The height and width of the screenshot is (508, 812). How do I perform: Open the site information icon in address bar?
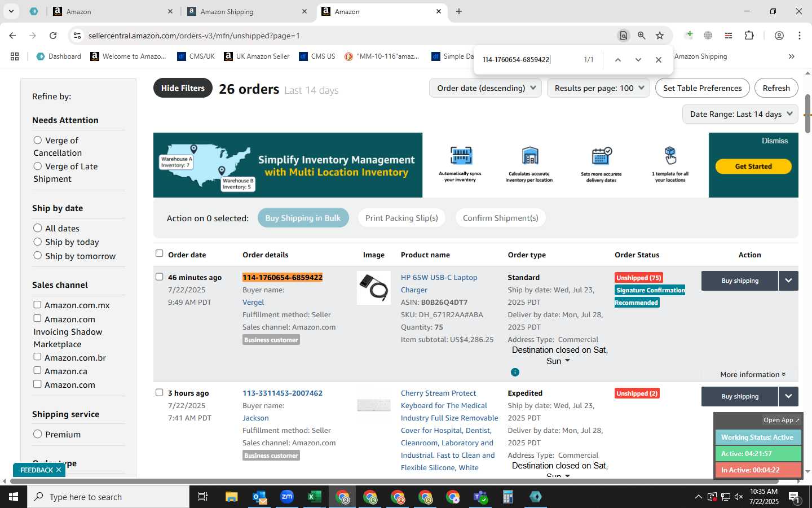click(x=77, y=36)
